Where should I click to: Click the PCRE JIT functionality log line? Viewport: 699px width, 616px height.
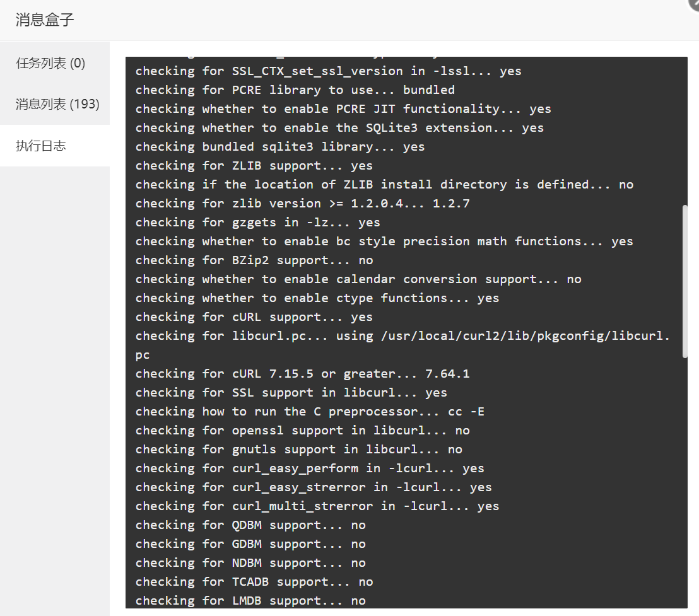(343, 109)
